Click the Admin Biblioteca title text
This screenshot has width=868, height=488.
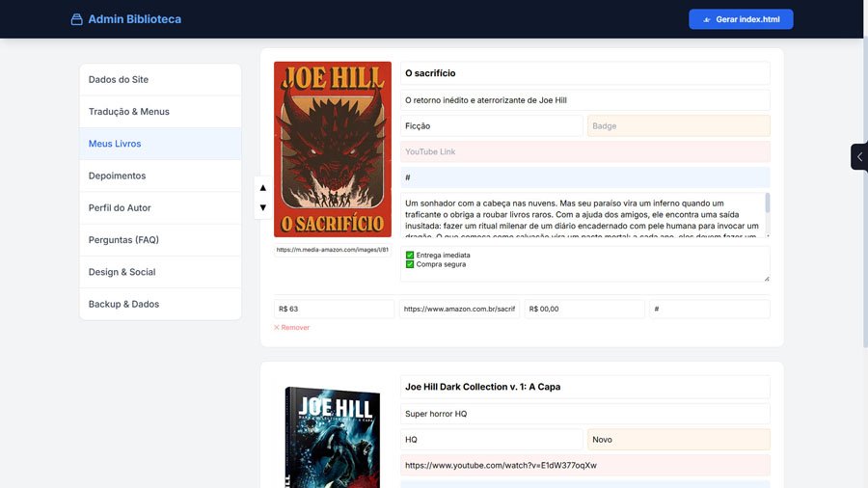click(134, 19)
